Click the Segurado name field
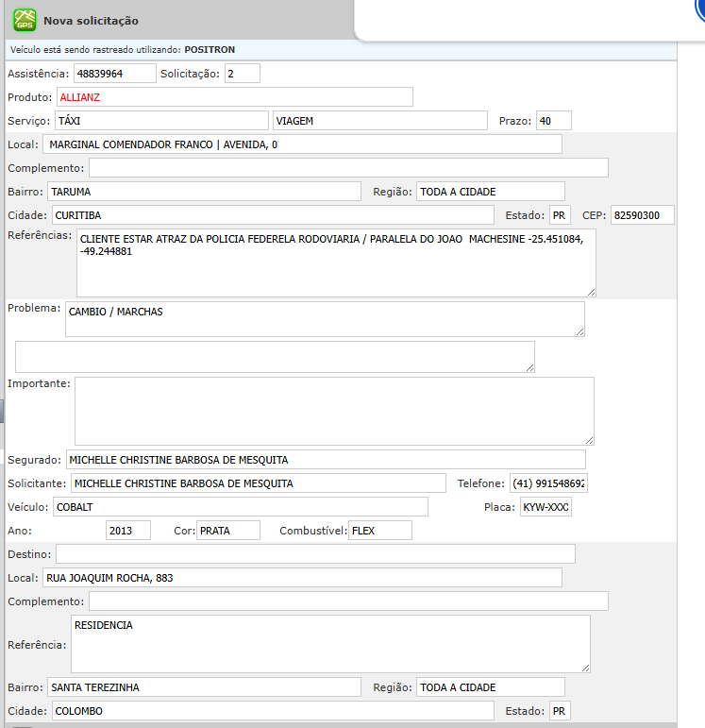Viewport: 705px width, 728px height. [x=326, y=460]
